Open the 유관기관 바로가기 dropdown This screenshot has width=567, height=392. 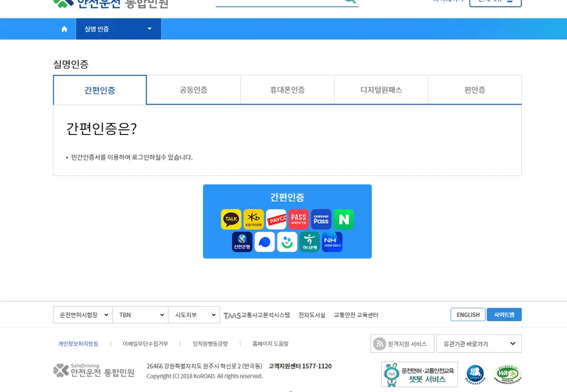pyautogui.click(x=480, y=343)
